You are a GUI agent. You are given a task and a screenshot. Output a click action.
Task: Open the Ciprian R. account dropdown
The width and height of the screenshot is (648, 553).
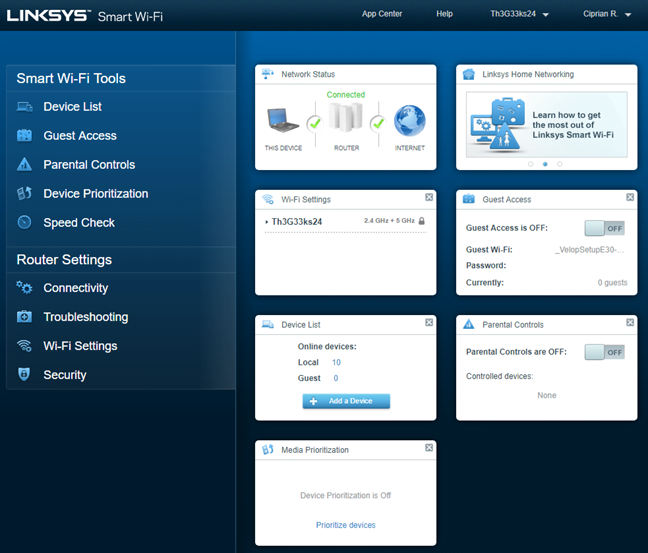(x=607, y=14)
